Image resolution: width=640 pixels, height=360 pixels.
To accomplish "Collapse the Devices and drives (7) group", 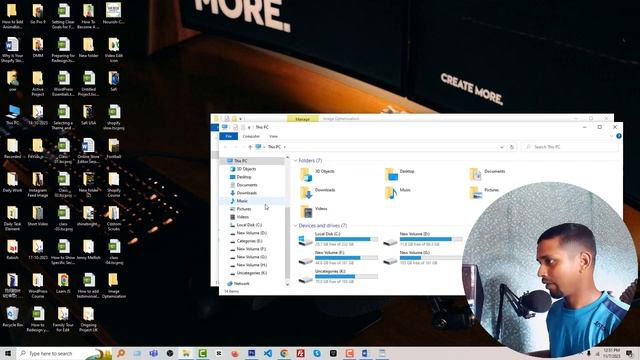I will (x=296, y=225).
